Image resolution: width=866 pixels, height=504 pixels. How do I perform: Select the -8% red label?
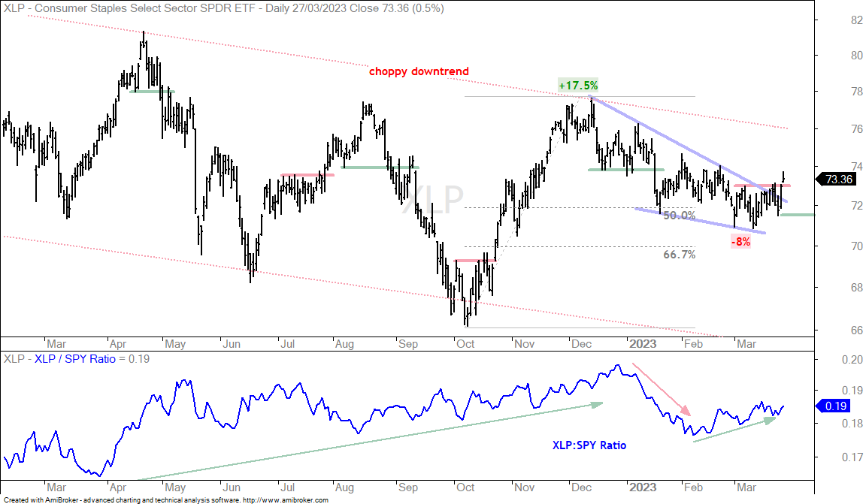740,241
